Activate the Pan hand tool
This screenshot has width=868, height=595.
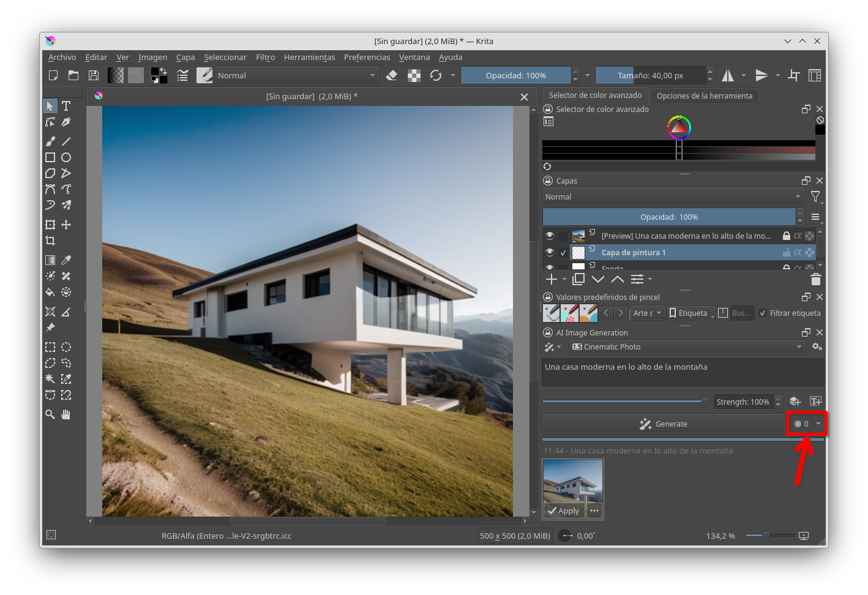tap(66, 414)
